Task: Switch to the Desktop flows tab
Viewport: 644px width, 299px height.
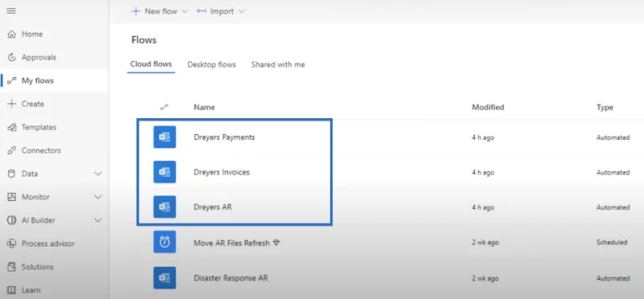Action: point(212,64)
